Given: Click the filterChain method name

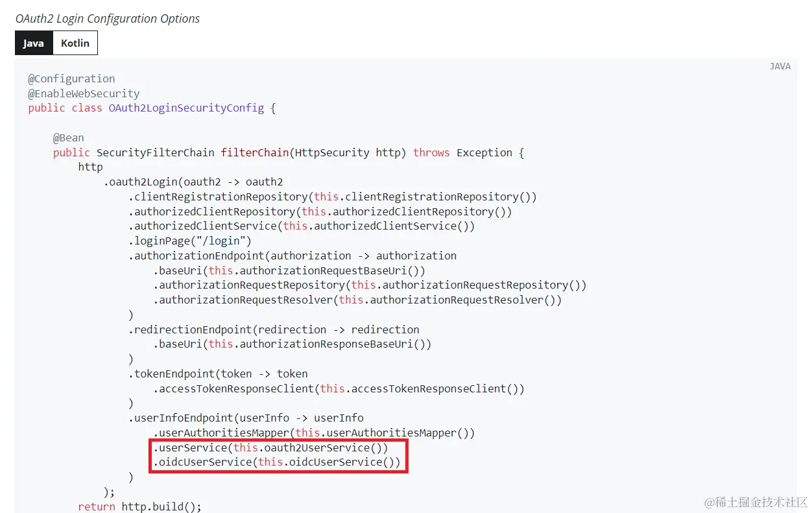Looking at the screenshot, I should [255, 152].
